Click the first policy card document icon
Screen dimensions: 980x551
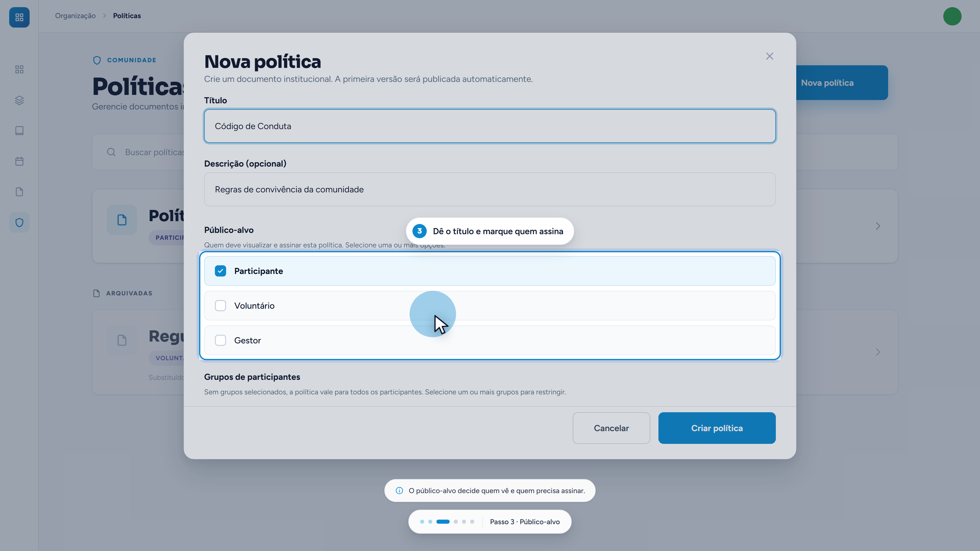coord(122,220)
